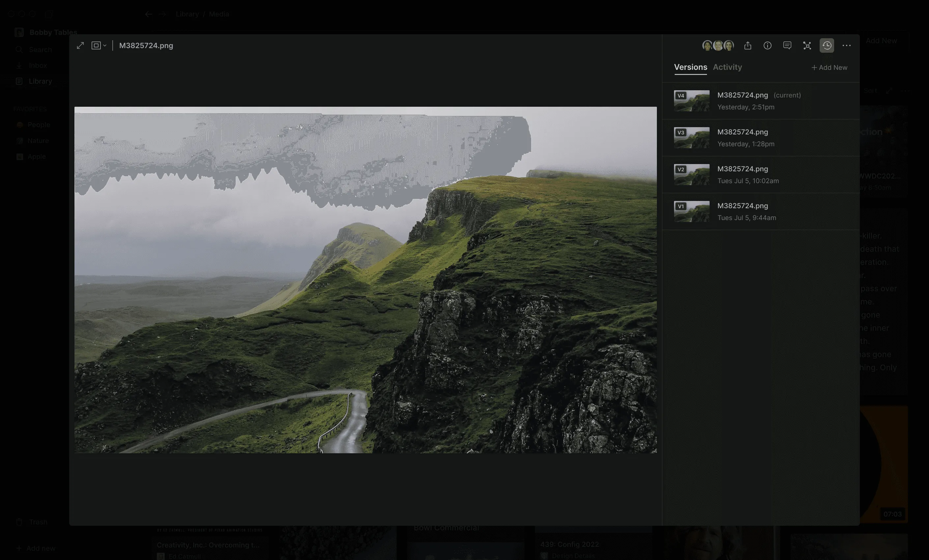The image size is (929, 560).
Task: Click the M3825724.png title in viewer header
Action: point(146,46)
